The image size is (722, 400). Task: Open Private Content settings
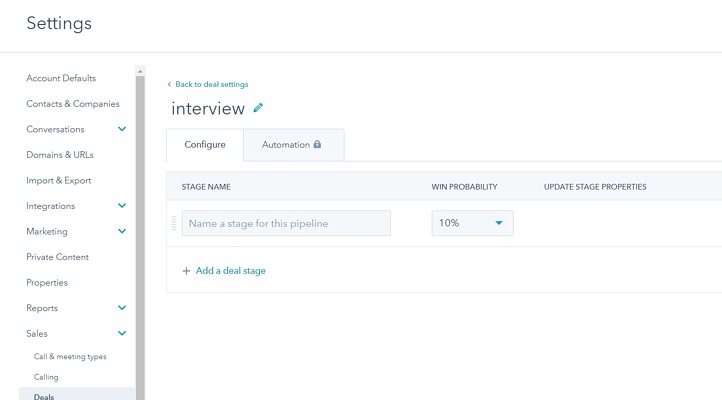pos(58,257)
